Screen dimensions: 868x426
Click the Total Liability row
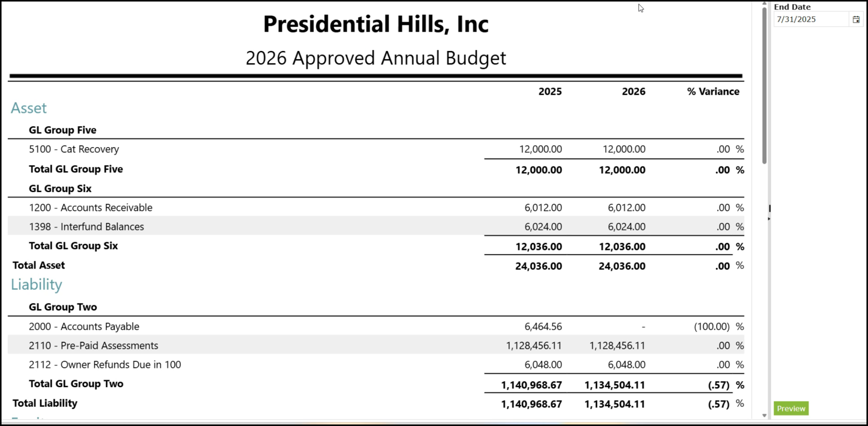point(376,403)
